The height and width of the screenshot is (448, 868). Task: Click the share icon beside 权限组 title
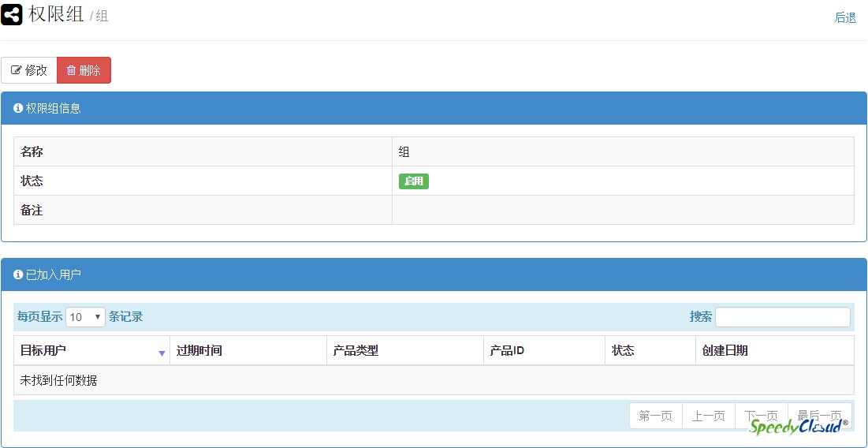tap(12, 14)
